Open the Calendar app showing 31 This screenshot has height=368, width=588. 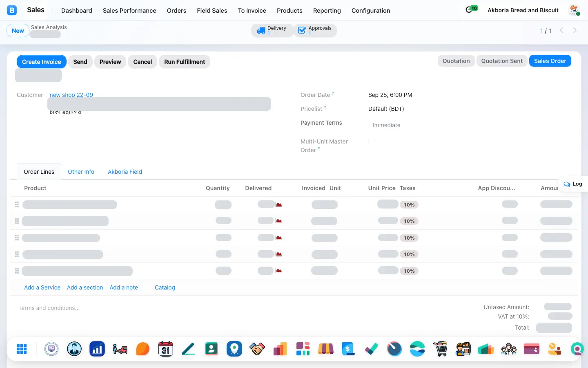[x=166, y=349]
